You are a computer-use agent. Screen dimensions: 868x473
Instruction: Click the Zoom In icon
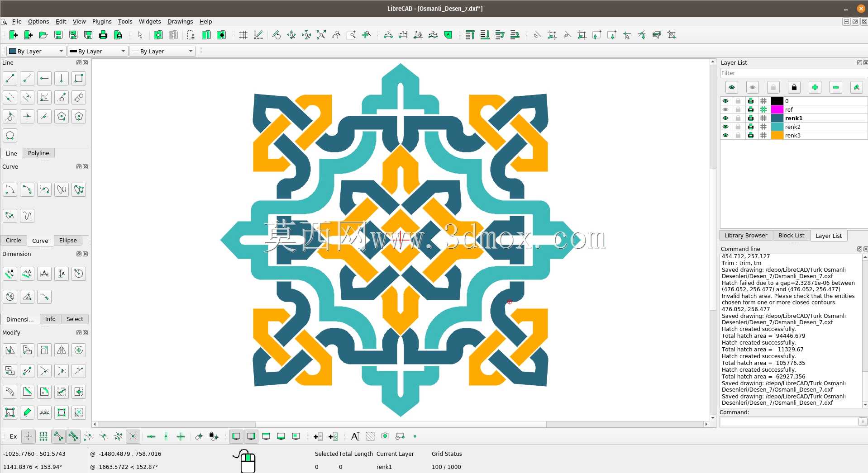pyautogui.click(x=291, y=35)
